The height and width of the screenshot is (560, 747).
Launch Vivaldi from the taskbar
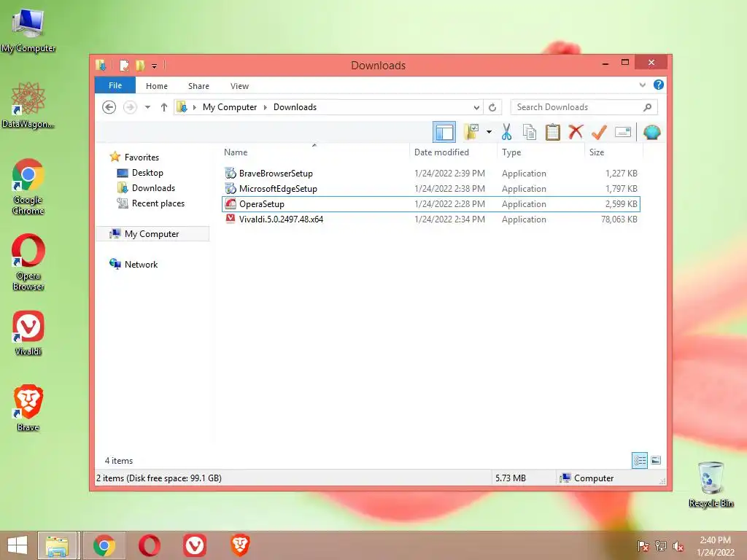[x=194, y=545]
